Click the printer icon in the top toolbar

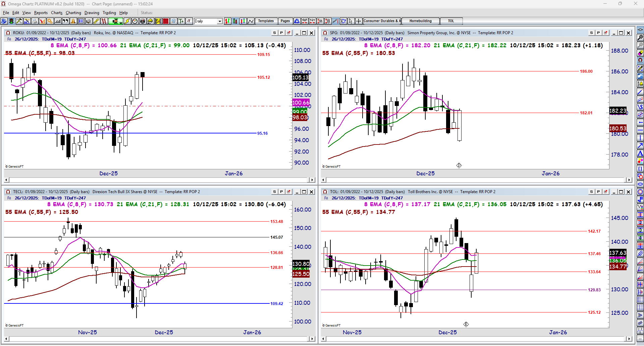(35, 21)
